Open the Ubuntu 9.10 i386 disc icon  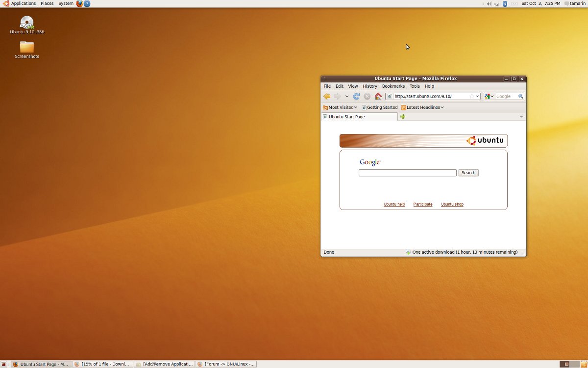[27, 25]
